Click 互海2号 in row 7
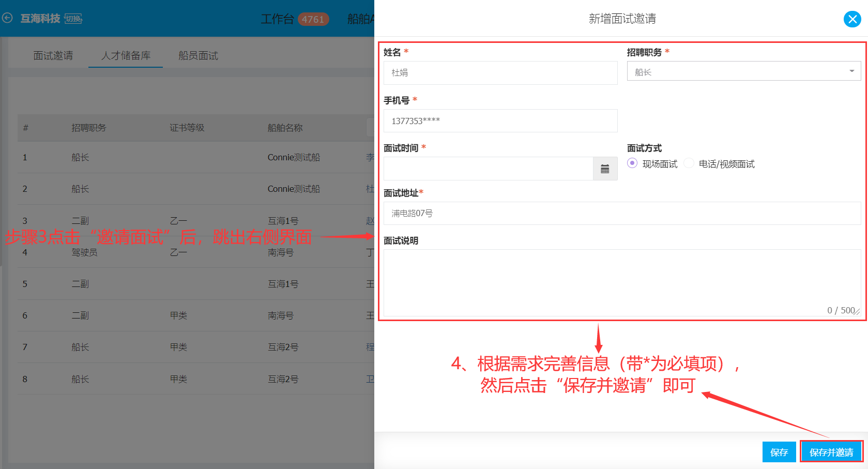The height and width of the screenshot is (469, 868). (x=283, y=347)
